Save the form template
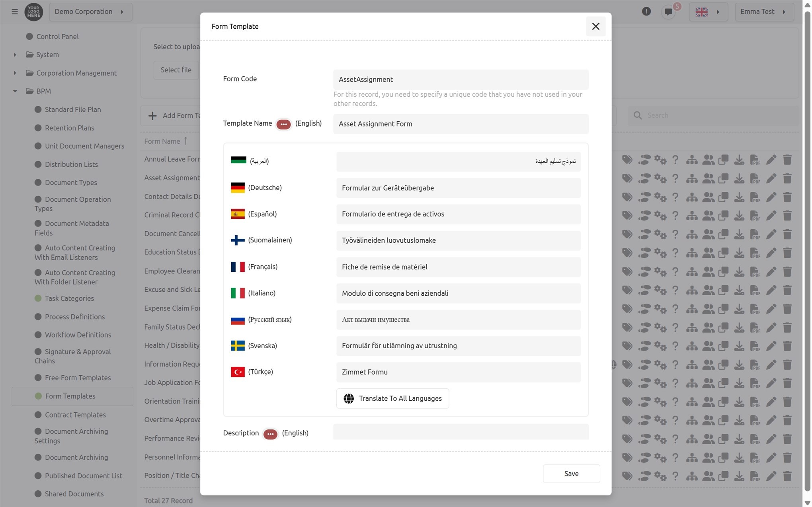The image size is (812, 507). 571,474
